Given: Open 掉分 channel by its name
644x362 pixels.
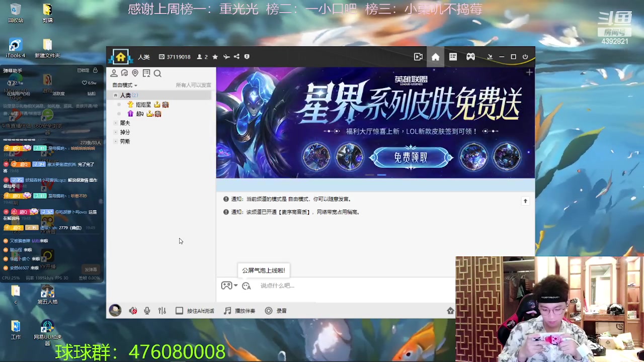Looking at the screenshot, I should [x=125, y=132].
